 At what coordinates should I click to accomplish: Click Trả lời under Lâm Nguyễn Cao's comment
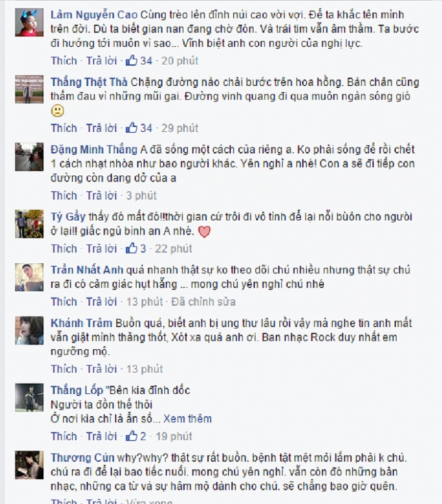click(101, 60)
